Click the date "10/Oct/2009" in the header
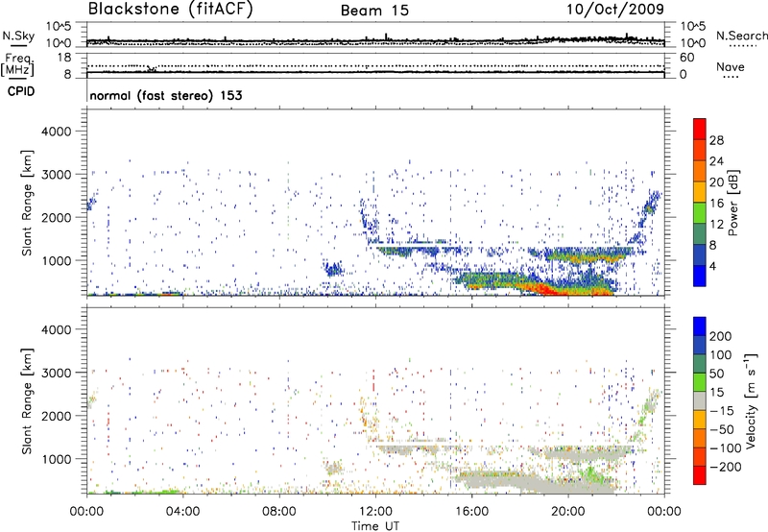 coord(615,10)
